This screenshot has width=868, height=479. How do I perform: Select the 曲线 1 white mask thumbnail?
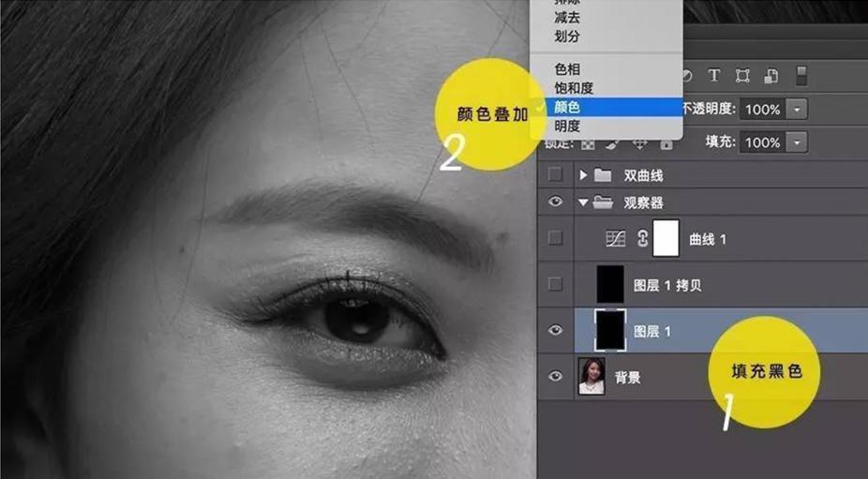(666, 238)
